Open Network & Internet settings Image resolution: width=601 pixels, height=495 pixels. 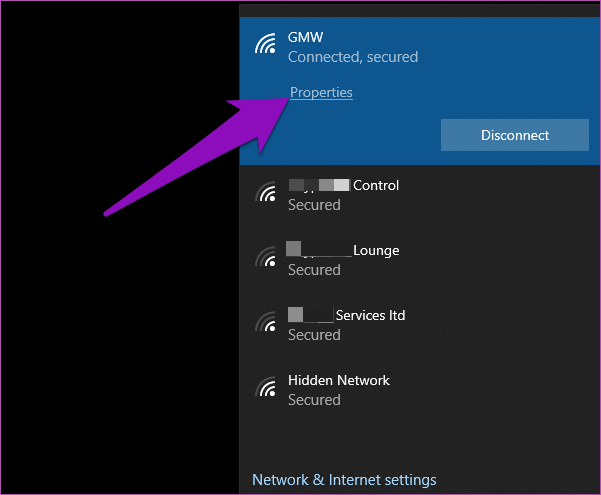click(344, 480)
